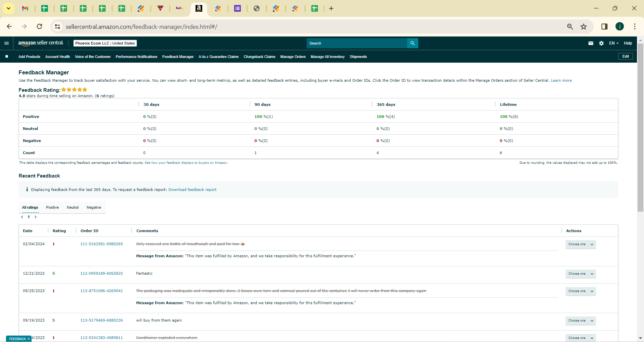644x342 pixels.
Task: Focus the Seller Central search field
Action: click(x=357, y=43)
